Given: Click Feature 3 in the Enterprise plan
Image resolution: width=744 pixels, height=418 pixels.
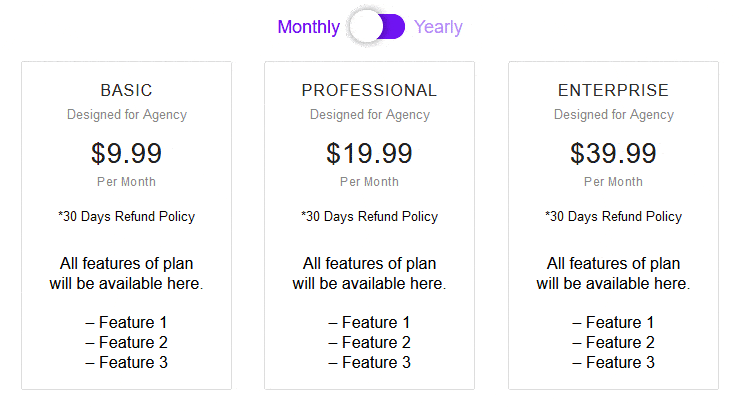Looking at the screenshot, I should (613, 362).
